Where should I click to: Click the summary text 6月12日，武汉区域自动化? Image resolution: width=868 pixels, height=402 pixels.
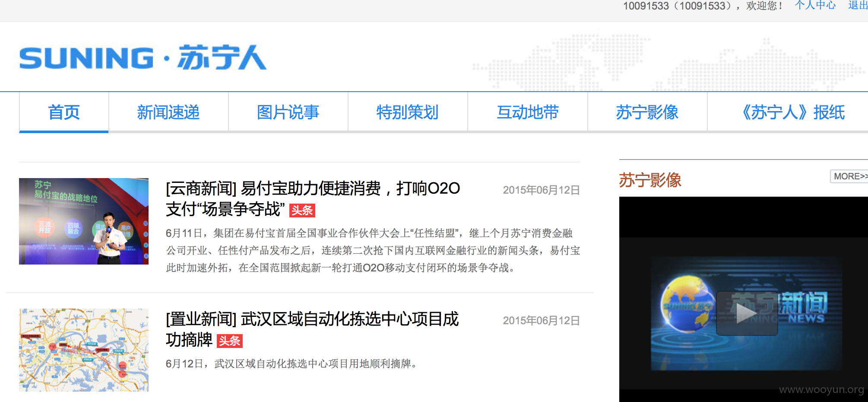[x=292, y=364]
